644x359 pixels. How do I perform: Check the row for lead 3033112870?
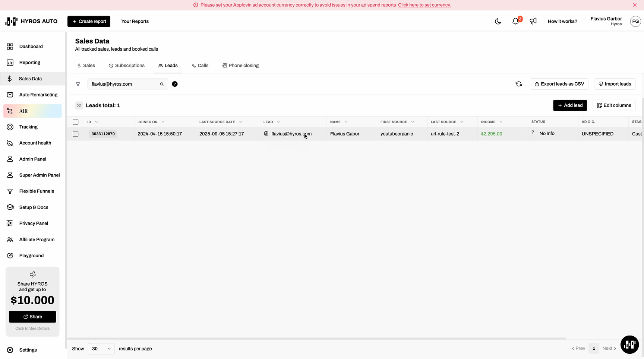[x=76, y=134]
